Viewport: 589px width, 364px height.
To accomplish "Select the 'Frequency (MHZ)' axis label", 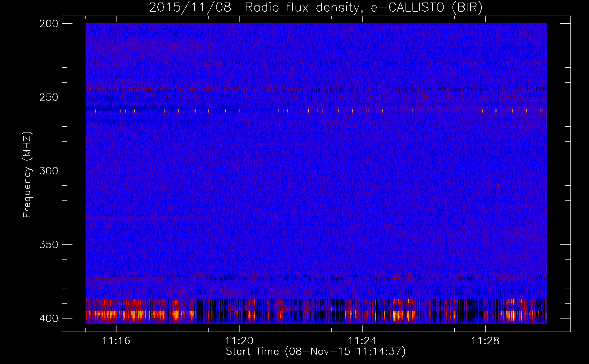I will point(27,175).
